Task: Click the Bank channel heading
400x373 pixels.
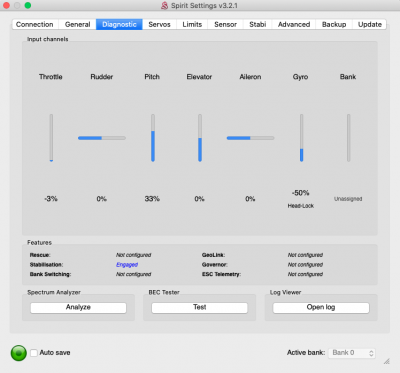Action: 348,77
